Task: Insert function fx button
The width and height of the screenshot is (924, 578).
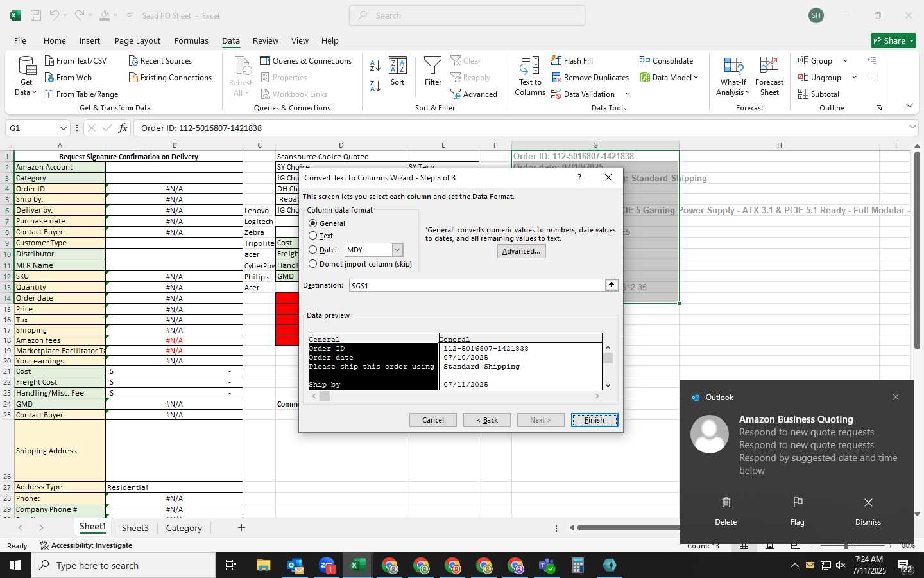Action: pyautogui.click(x=123, y=128)
